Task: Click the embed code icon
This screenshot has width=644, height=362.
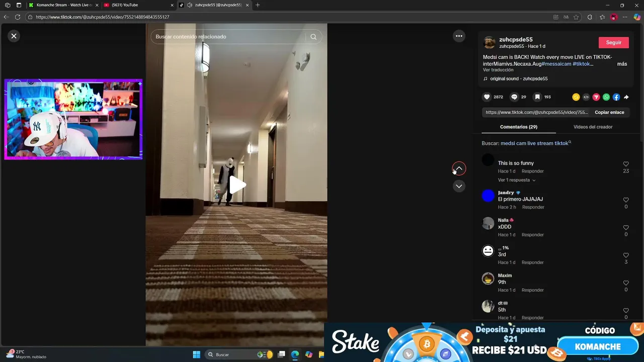Action: [586, 97]
